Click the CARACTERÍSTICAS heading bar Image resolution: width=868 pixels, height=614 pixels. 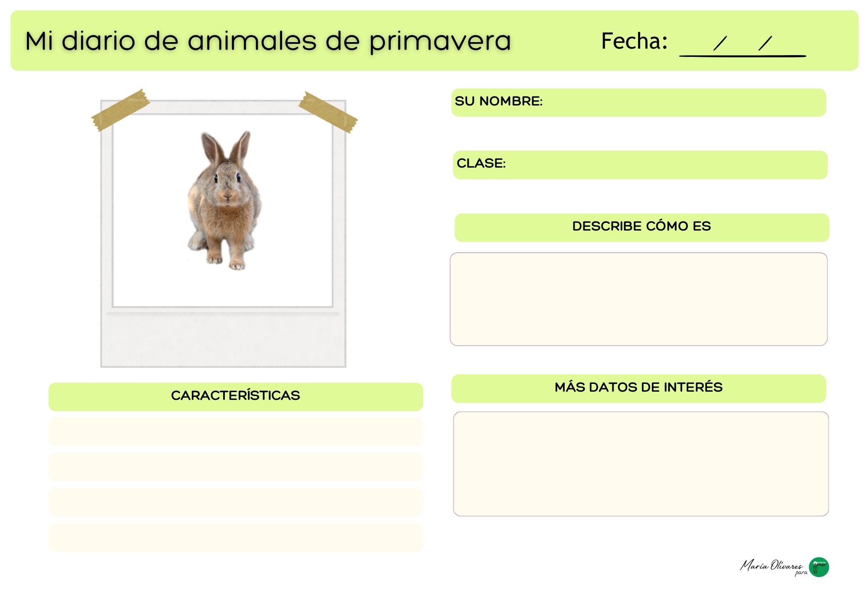[236, 396]
